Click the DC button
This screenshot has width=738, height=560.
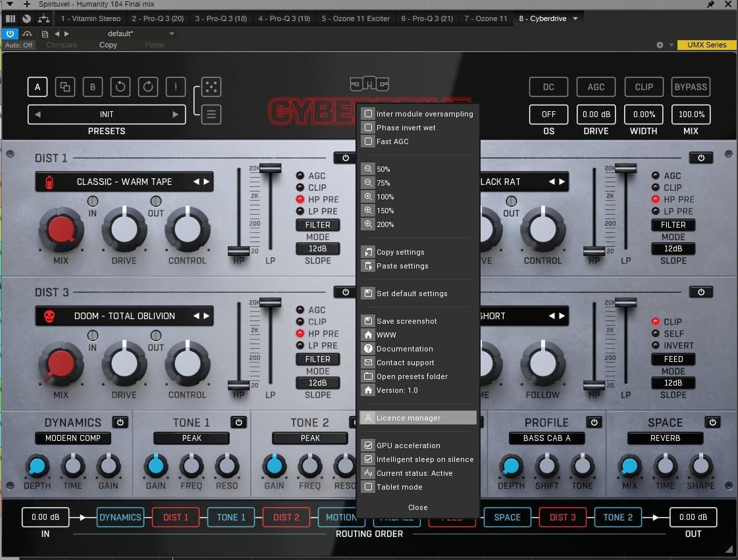pos(548,87)
